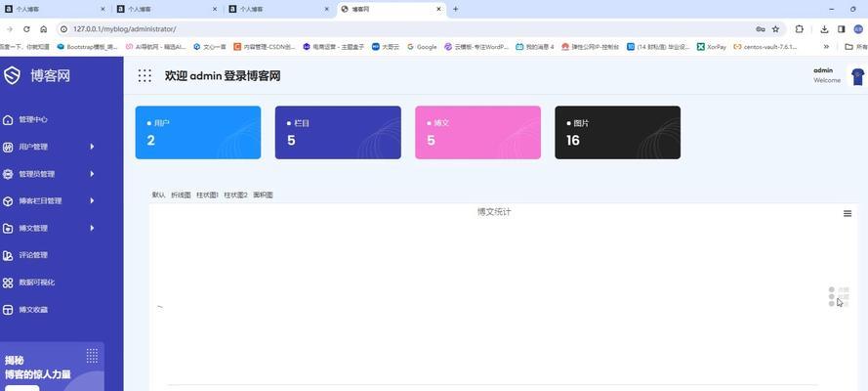Open the centos-vault bookmark

(x=765, y=47)
